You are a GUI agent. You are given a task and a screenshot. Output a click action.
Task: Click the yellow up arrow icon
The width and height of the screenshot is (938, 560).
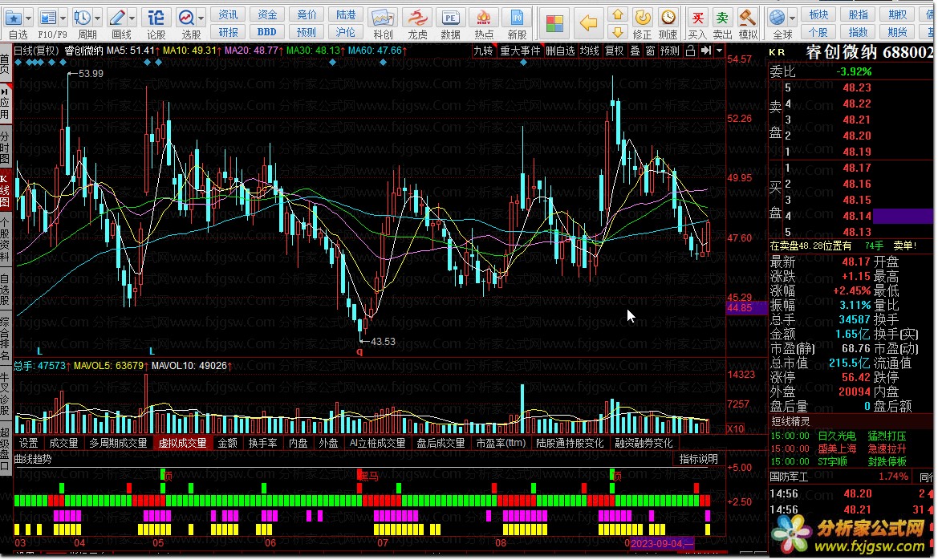click(617, 14)
